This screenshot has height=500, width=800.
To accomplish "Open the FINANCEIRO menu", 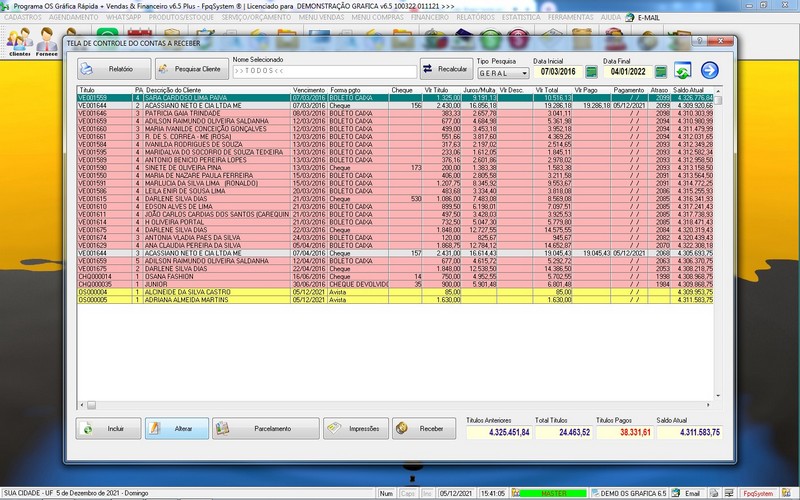I will point(430,17).
